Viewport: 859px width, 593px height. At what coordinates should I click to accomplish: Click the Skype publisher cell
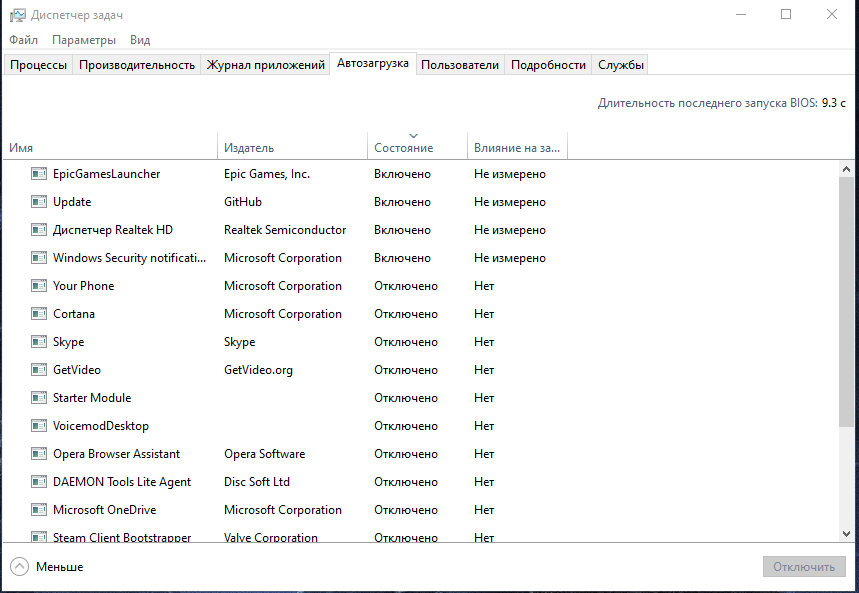coord(239,341)
